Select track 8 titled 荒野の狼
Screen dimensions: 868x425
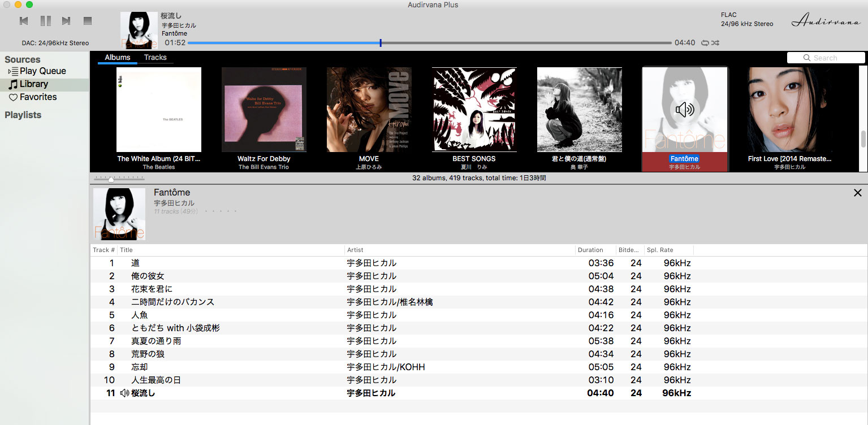(478, 354)
